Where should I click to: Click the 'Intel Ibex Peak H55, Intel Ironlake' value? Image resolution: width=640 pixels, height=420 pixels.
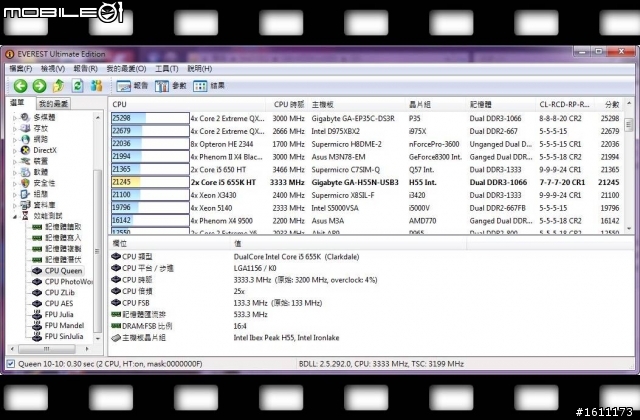[x=286, y=338]
